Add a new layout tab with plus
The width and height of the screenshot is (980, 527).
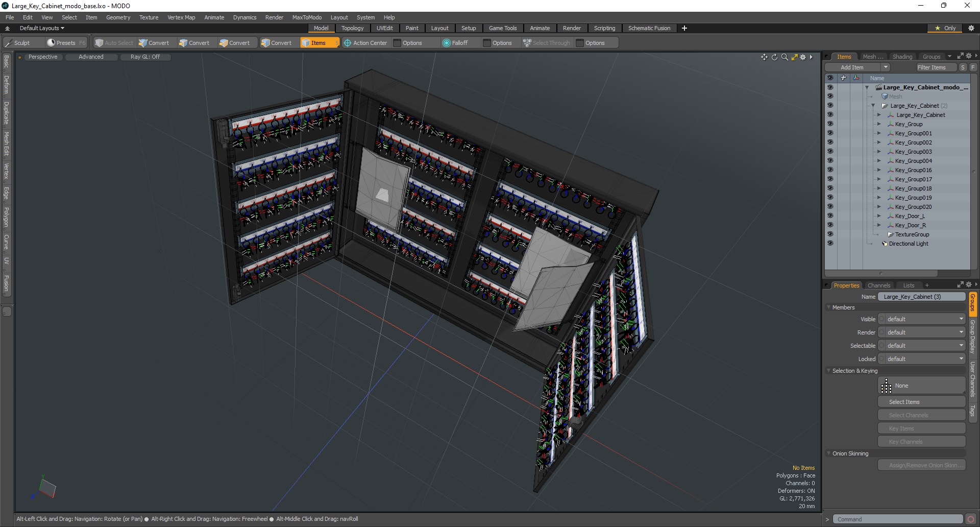(x=684, y=28)
